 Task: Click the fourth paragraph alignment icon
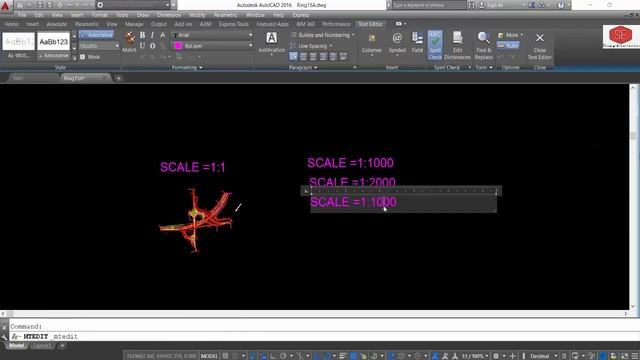[323, 56]
